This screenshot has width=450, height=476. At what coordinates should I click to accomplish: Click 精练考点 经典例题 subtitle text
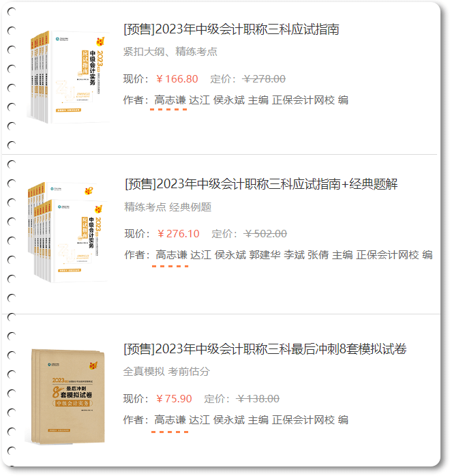click(168, 207)
